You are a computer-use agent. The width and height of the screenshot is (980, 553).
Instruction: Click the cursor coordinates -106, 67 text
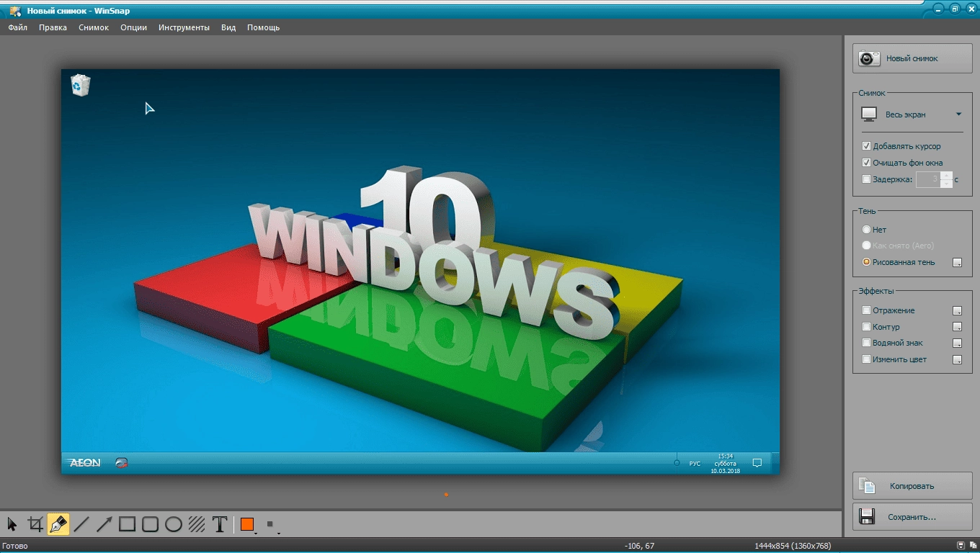point(639,547)
